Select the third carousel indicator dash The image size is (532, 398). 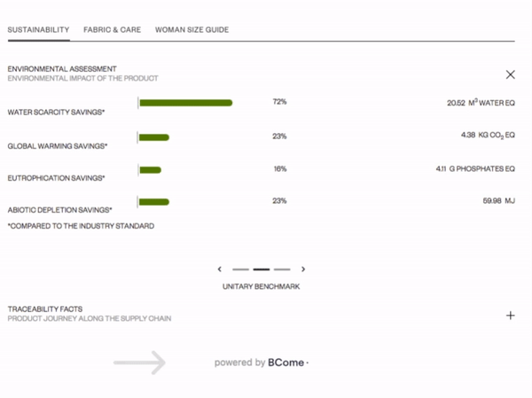pyautogui.click(x=282, y=269)
